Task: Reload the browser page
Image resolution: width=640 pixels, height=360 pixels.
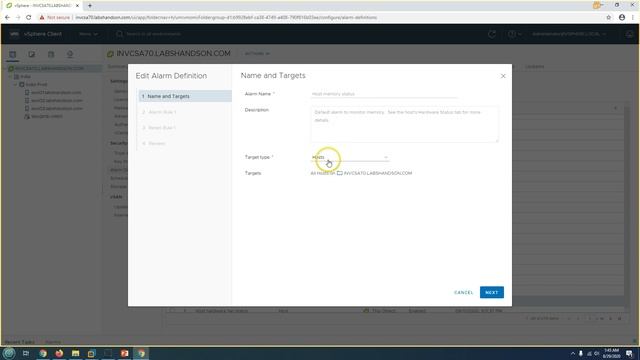Action: 29,18
